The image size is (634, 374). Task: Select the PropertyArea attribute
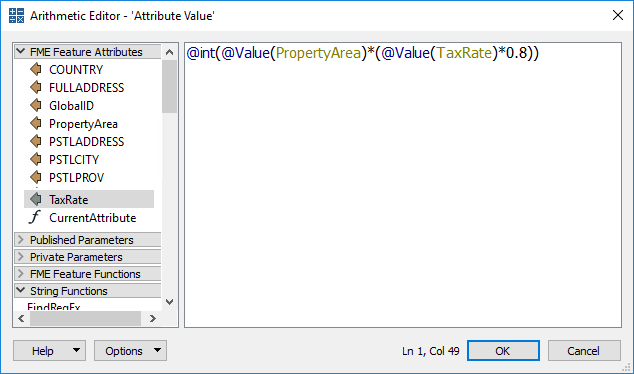83,124
